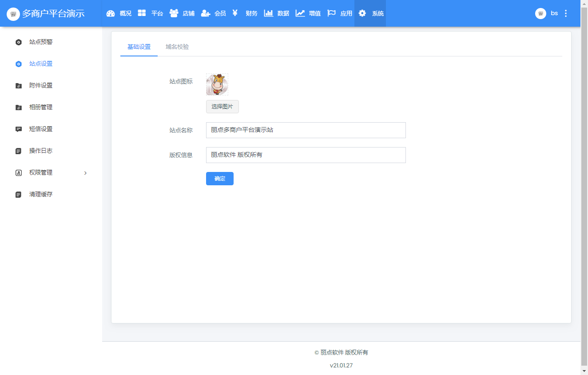The image size is (588, 375).
Task: Click the 店铺 users group icon
Action: 174,13
